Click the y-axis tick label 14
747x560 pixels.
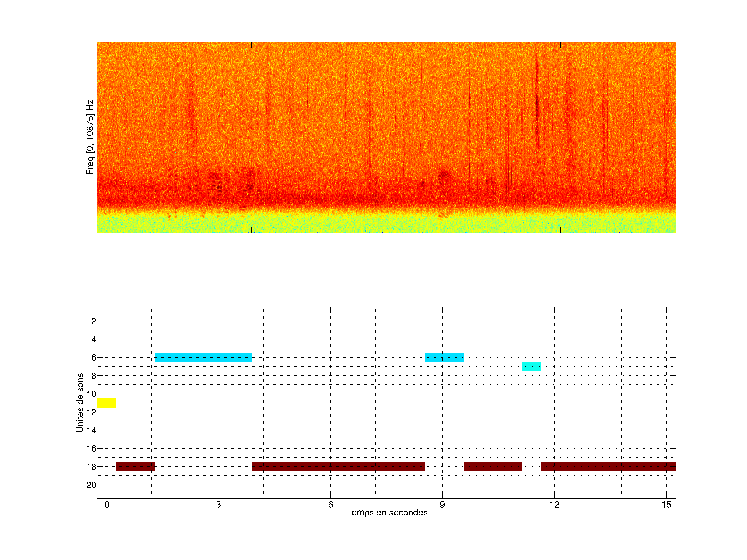[x=91, y=430]
